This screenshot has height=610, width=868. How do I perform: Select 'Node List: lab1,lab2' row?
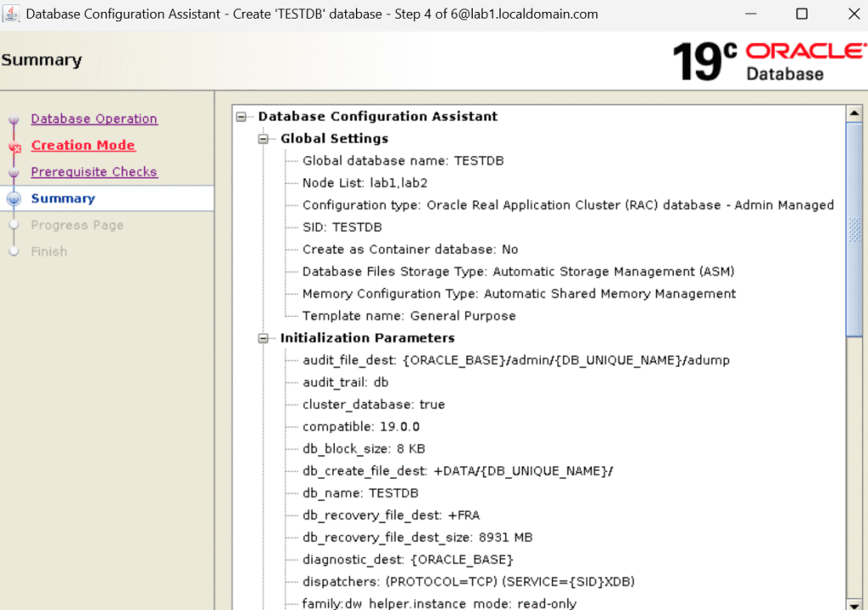pyautogui.click(x=364, y=183)
